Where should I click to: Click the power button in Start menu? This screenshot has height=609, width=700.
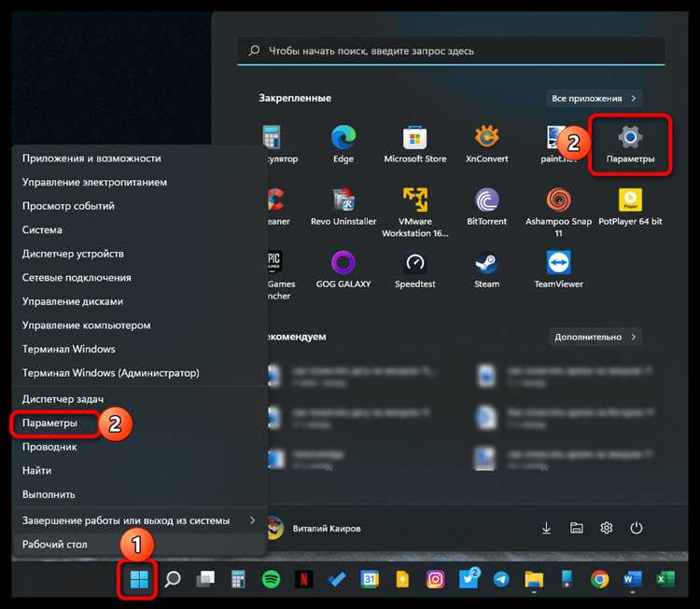[x=637, y=528]
